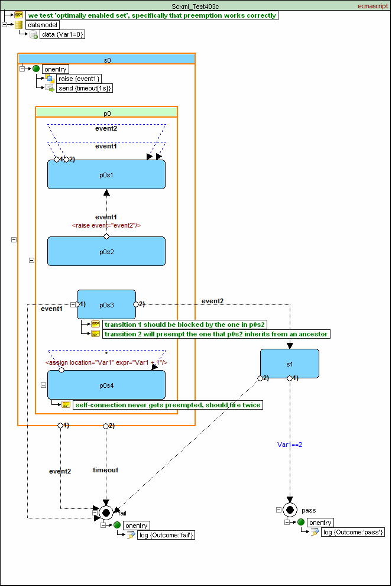Click the 'timeout' transition label
This screenshot has width=392, height=587.
(105, 471)
